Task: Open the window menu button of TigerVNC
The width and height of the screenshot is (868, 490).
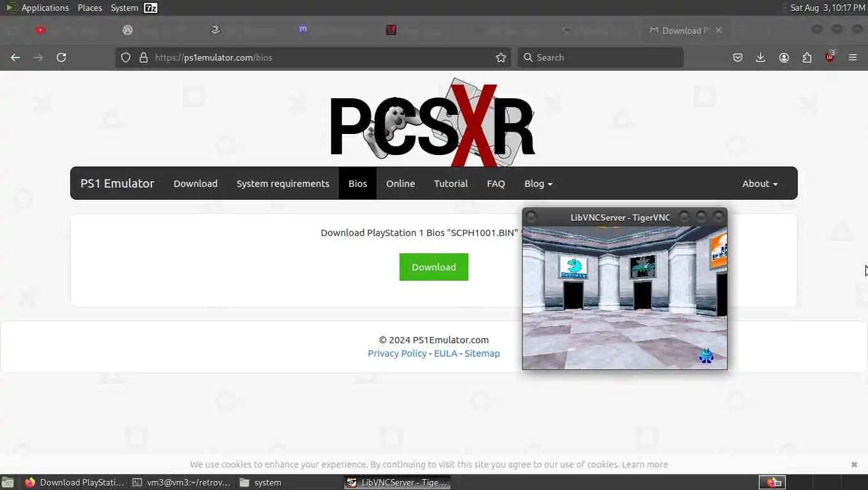Action: (531, 217)
